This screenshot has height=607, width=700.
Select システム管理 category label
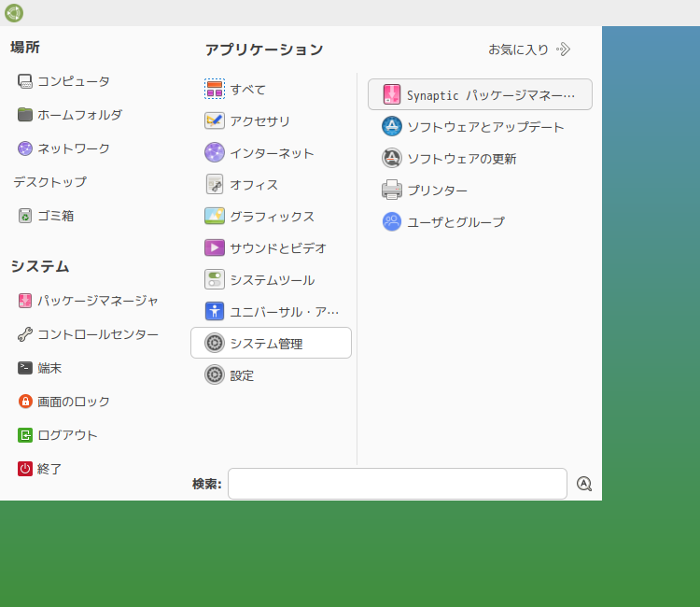point(267,344)
